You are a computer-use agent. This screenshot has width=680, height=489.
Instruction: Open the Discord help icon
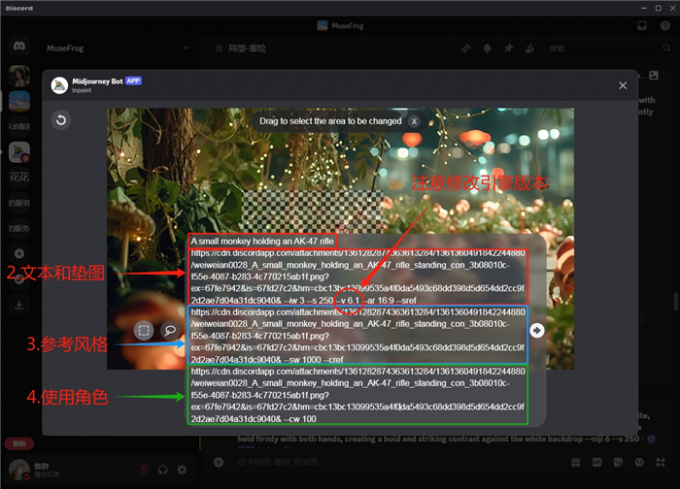point(665,26)
